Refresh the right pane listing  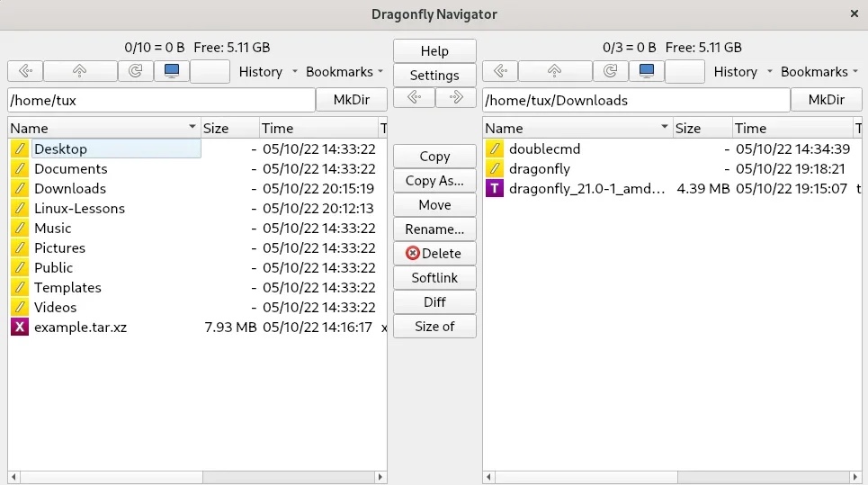610,71
